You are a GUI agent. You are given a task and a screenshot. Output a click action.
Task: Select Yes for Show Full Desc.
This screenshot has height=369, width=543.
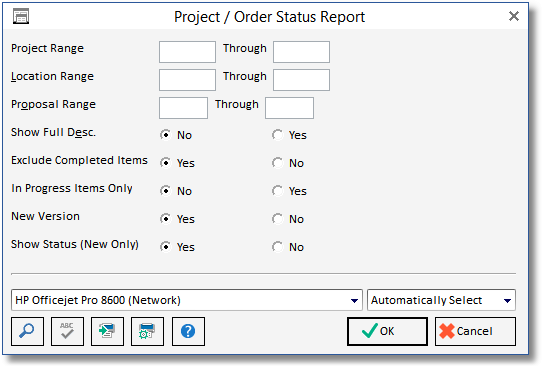277,135
